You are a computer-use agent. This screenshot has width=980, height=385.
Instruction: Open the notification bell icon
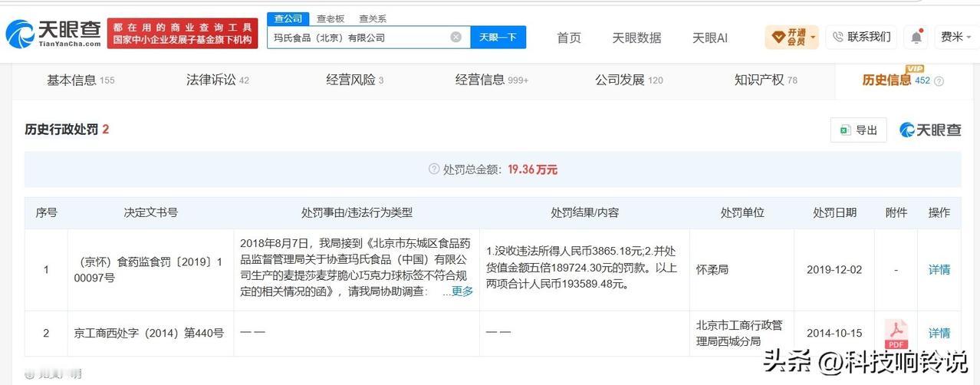point(916,37)
